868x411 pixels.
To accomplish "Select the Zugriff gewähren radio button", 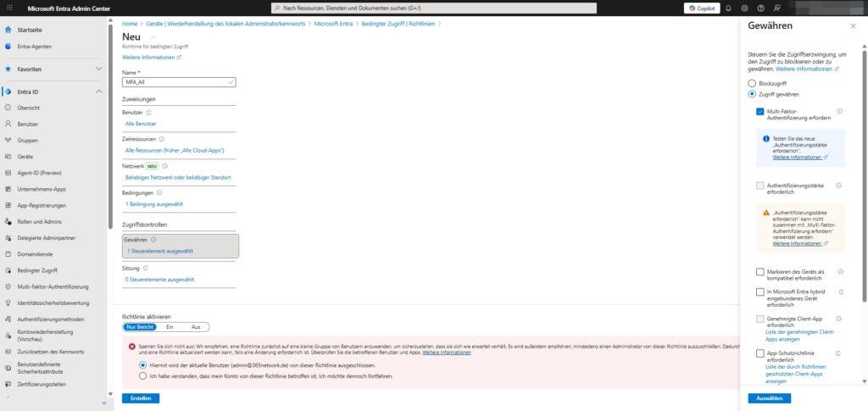I will click(x=752, y=94).
